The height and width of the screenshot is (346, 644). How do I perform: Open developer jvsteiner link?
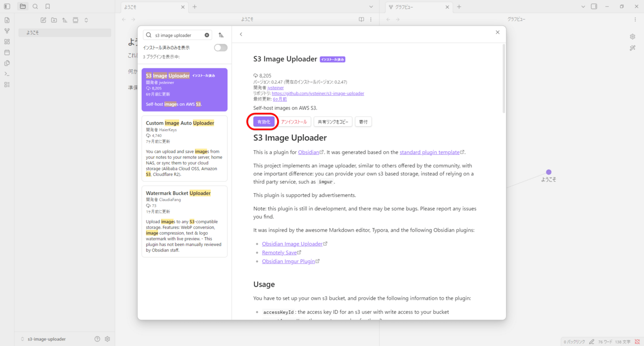point(276,88)
